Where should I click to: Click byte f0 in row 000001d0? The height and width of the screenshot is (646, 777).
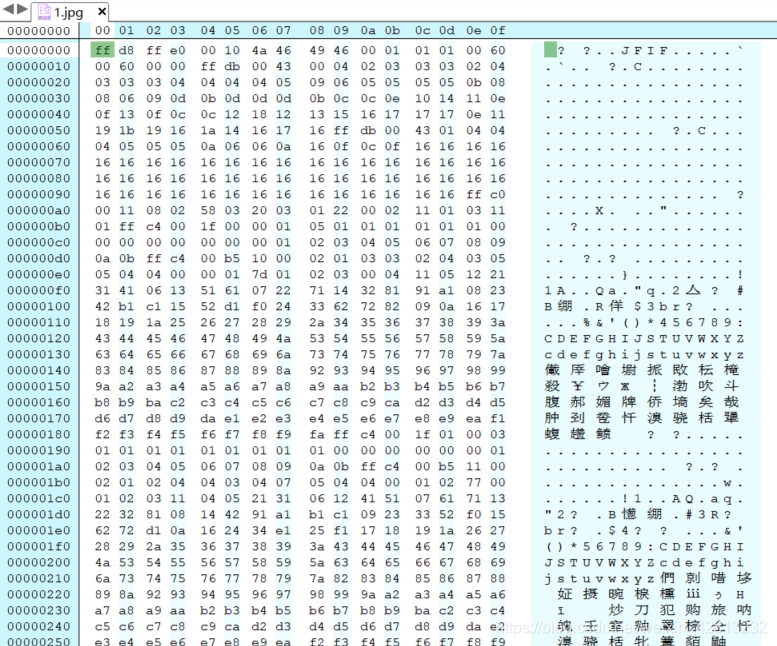(x=473, y=514)
